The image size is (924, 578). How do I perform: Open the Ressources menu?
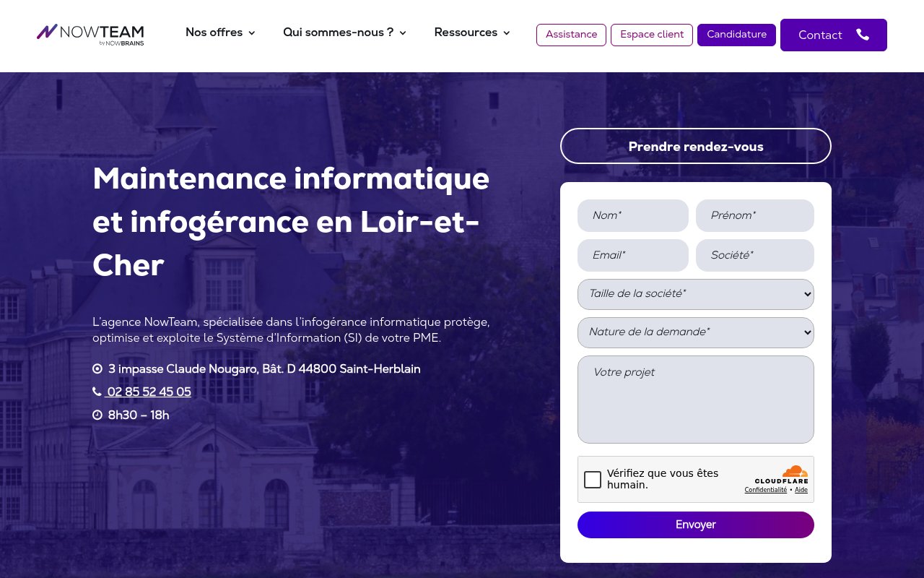coord(472,33)
